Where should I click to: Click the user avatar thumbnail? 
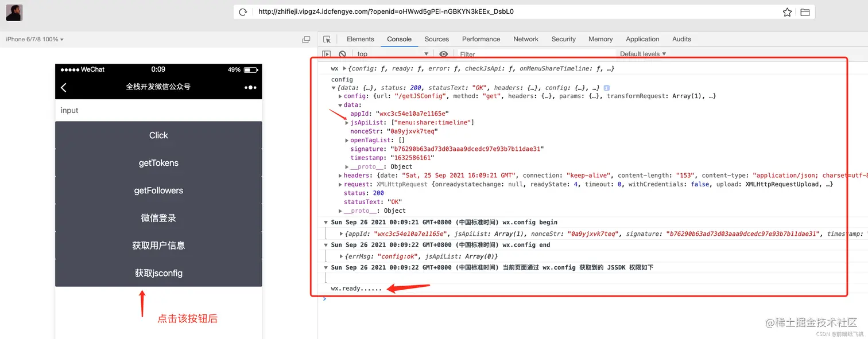14,13
